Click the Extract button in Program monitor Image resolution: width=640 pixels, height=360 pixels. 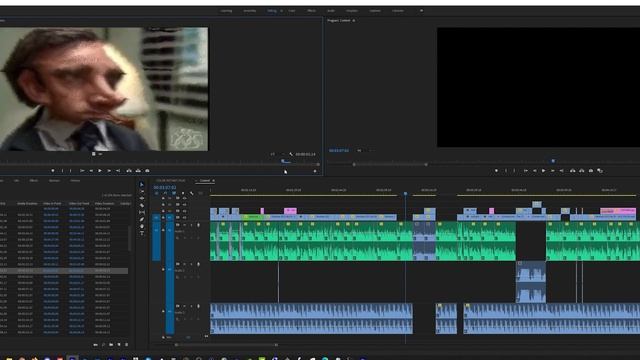[x=582, y=171]
